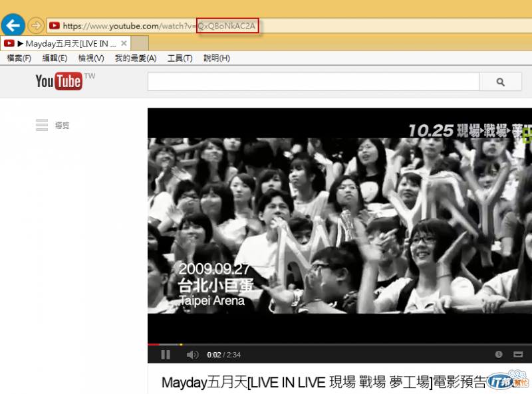The image size is (532, 394).
Task: Open the 工具(T) menu
Action: tap(180, 58)
